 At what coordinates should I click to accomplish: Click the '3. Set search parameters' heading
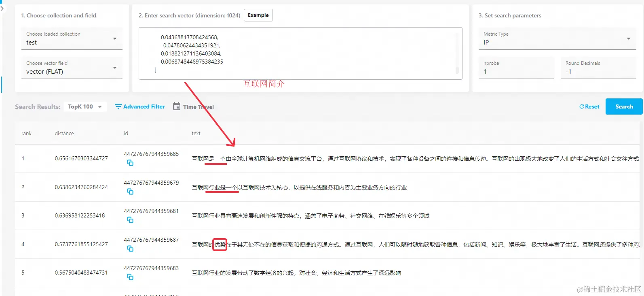pyautogui.click(x=510, y=15)
